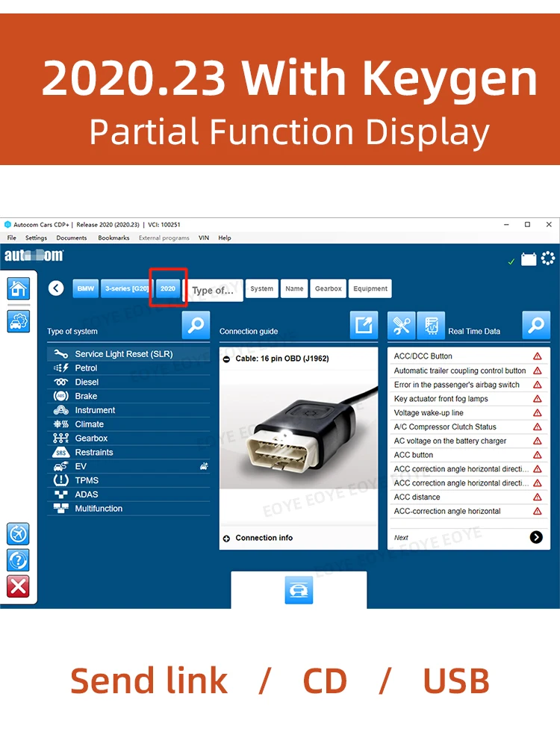Select the TPMS system type

128,480
